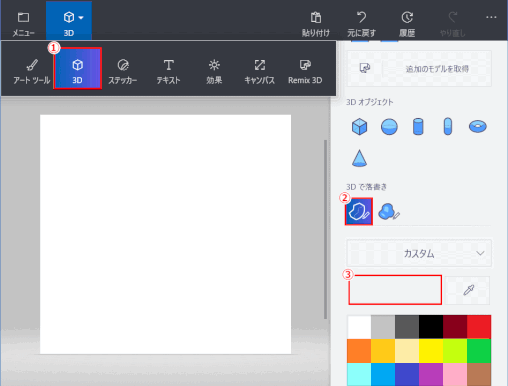Open the ステッカー stickers tab
Screen dimensions: 508x386
[x=123, y=71]
